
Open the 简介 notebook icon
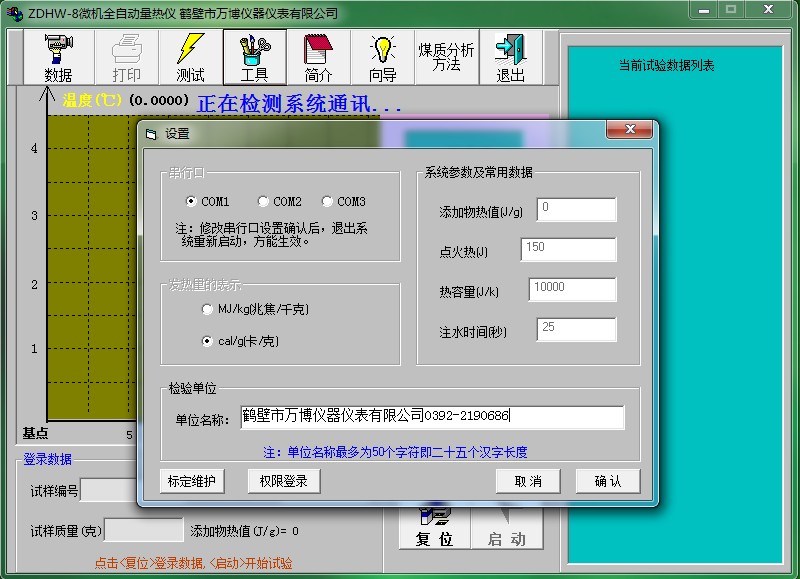[318, 57]
